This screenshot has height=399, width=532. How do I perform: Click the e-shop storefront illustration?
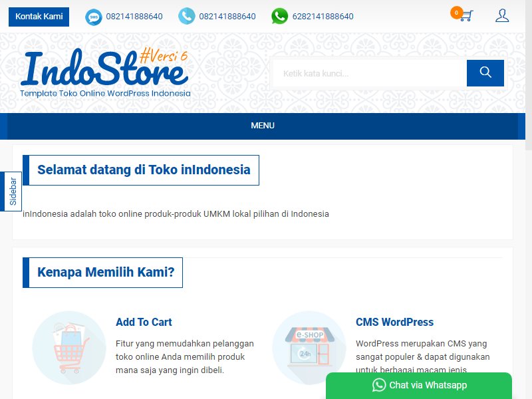[309, 348]
